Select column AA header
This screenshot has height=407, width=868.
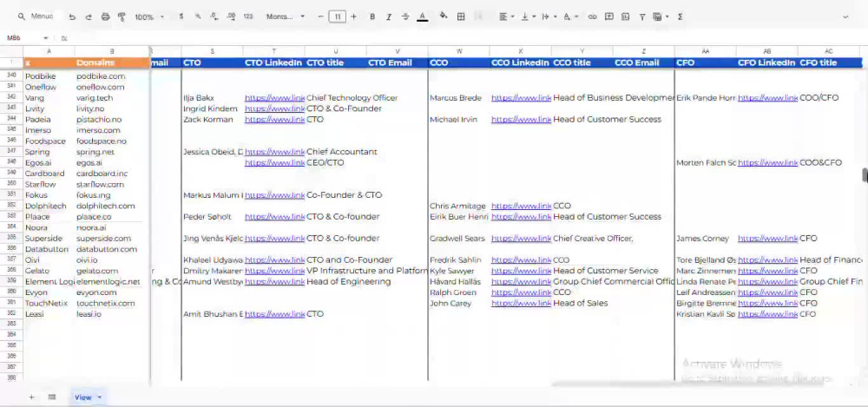click(706, 51)
